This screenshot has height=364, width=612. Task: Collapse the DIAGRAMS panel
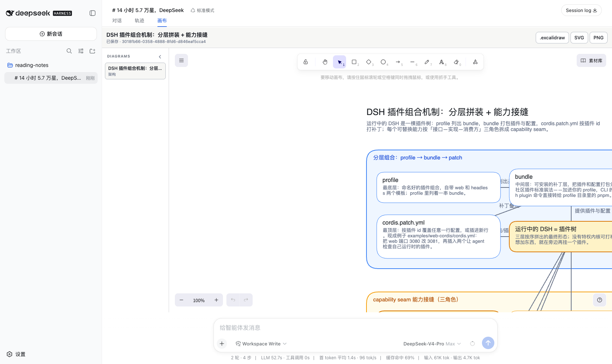pos(160,57)
